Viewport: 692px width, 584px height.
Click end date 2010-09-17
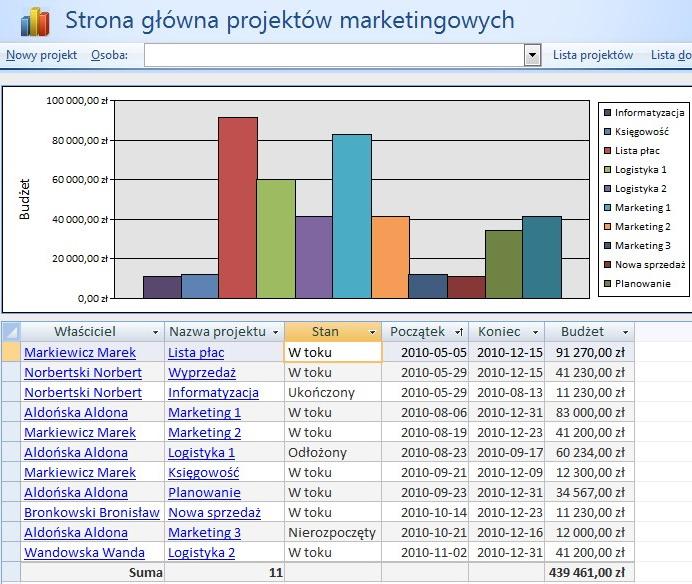pos(507,452)
